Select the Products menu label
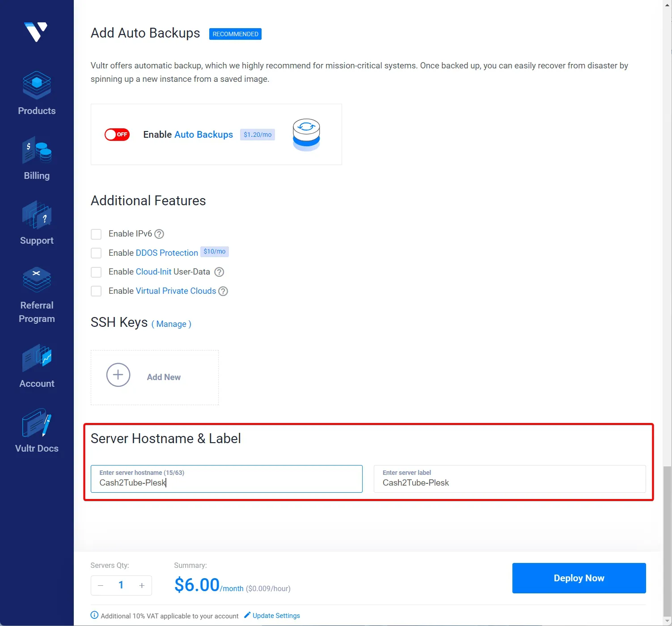Screen dimensions: 672x626 pos(37,111)
